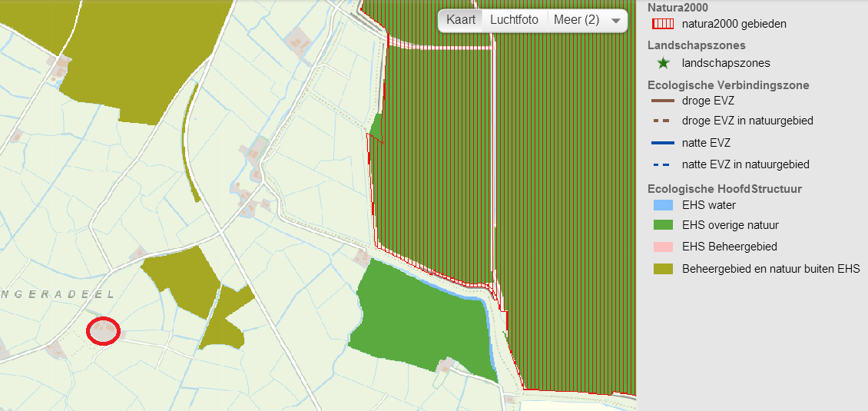Click the 'natte EVZ' legend label

tap(706, 143)
